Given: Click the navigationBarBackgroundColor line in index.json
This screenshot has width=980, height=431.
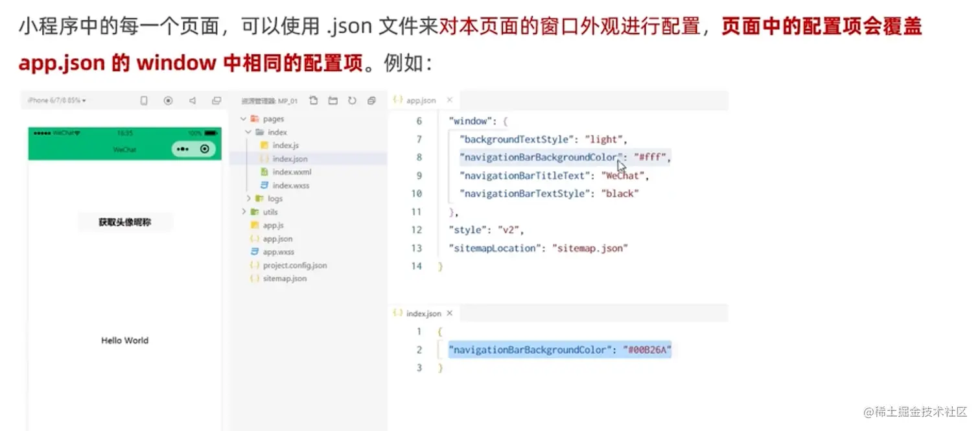Looking at the screenshot, I should [560, 350].
